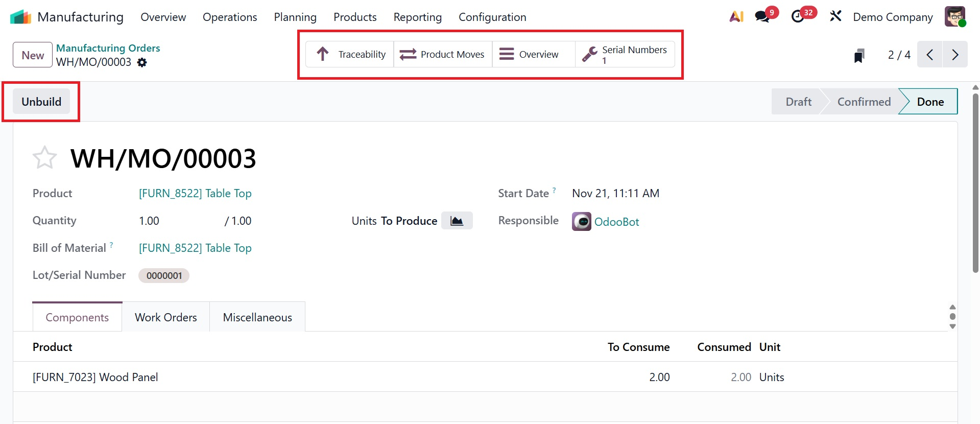Open the AI assistant icon

tap(736, 17)
